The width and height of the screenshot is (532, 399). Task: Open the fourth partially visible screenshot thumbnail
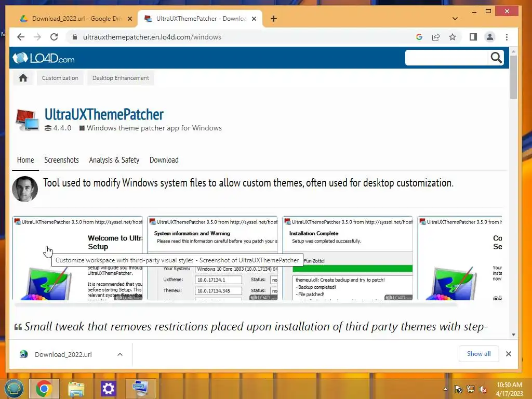460,258
